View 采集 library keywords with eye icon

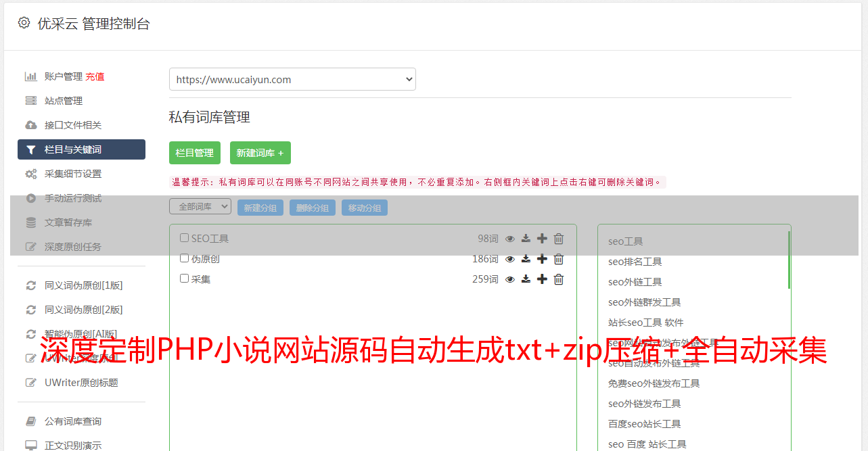tap(510, 279)
